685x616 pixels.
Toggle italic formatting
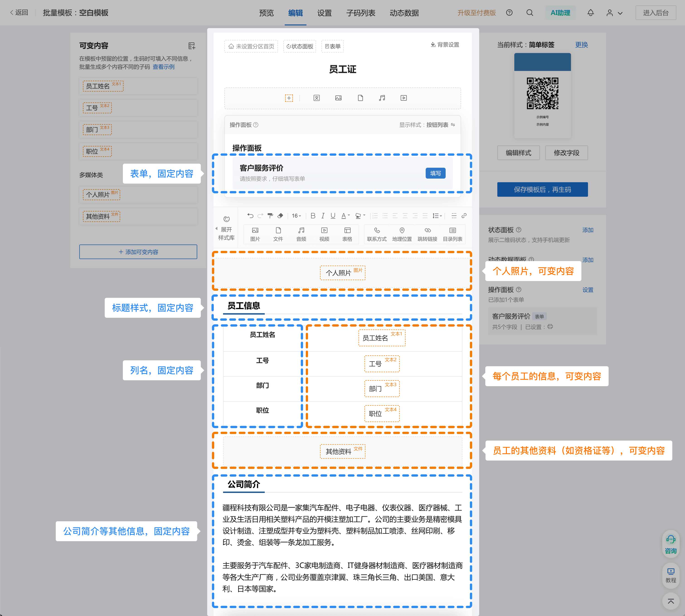323,216
